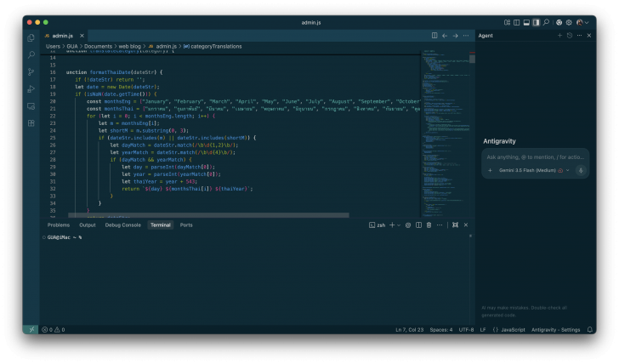The height and width of the screenshot is (364, 619).
Task: Add context with plus in agent input
Action: (490, 171)
